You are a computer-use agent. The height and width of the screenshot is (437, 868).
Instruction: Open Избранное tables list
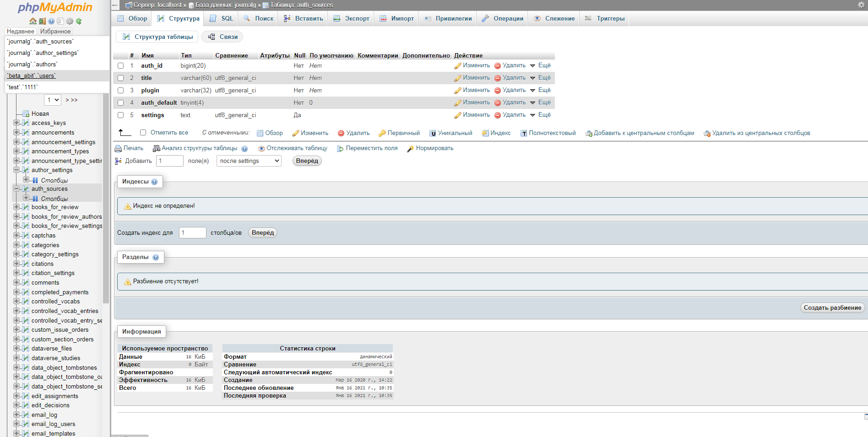[55, 31]
